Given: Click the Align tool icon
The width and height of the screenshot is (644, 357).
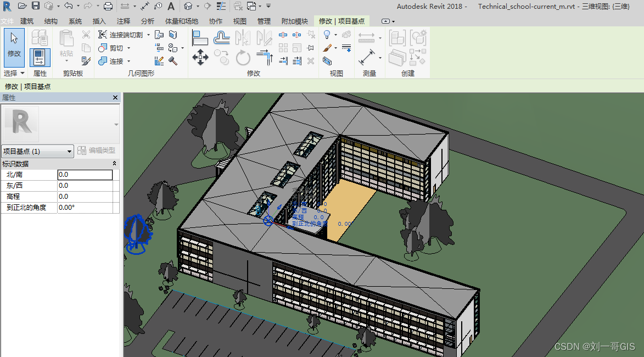Looking at the screenshot, I should point(200,38).
